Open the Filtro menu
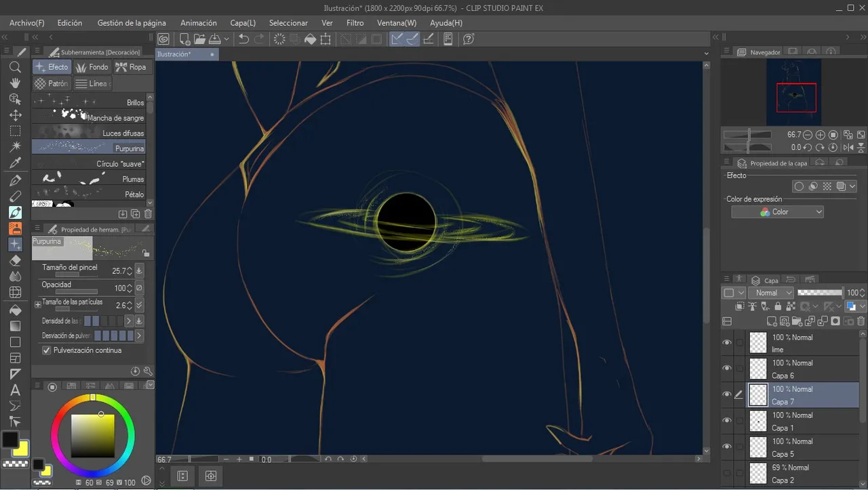The height and width of the screenshot is (490, 868). click(355, 23)
